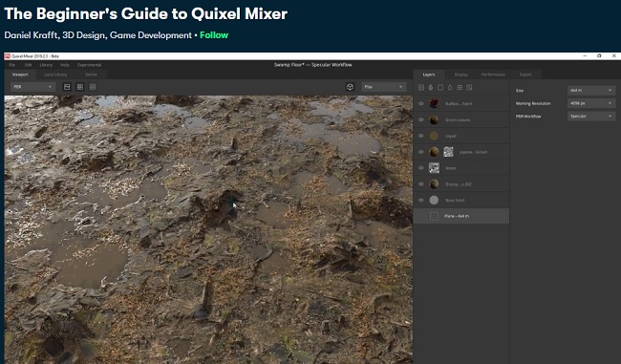Open the Size dropdown showing 4x4 m
The image size is (621, 364).
[x=591, y=91]
